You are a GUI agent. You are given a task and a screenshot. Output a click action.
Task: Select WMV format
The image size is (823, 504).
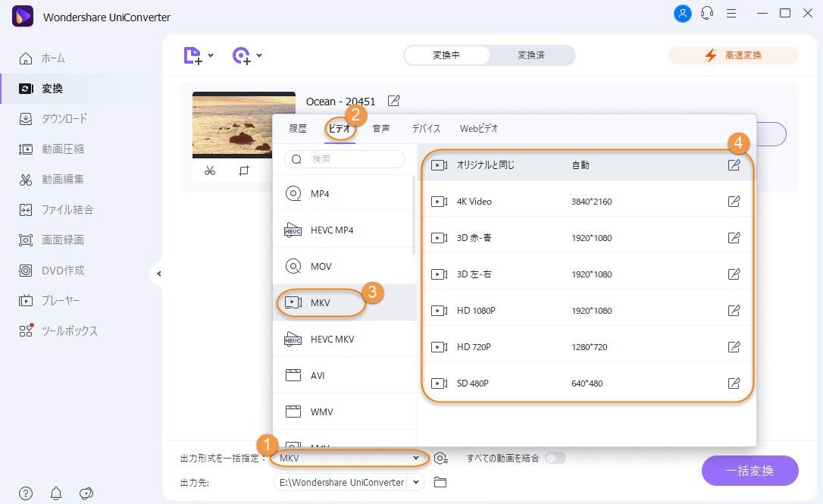tap(344, 412)
